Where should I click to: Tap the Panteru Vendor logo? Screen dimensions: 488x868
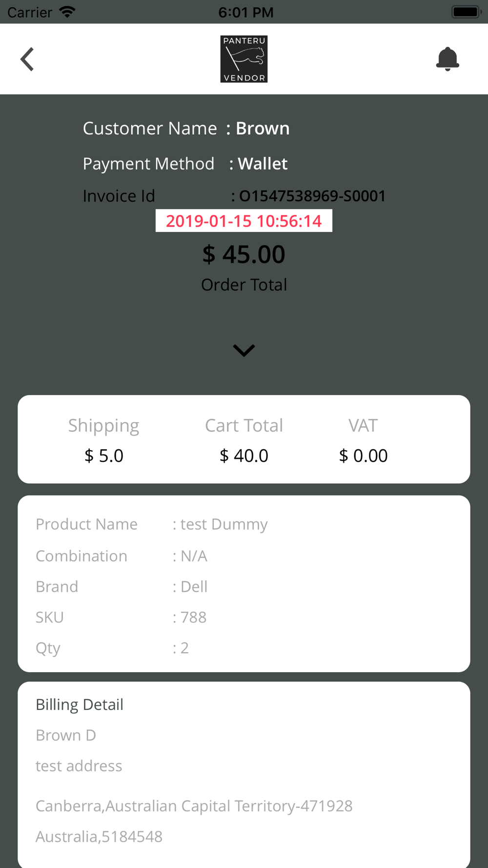244,59
